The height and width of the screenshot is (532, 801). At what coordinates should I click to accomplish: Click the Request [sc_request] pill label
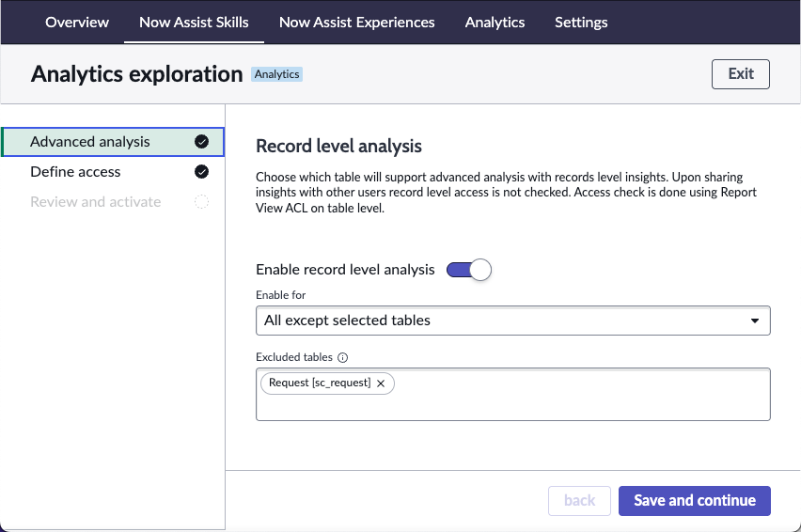coord(320,383)
